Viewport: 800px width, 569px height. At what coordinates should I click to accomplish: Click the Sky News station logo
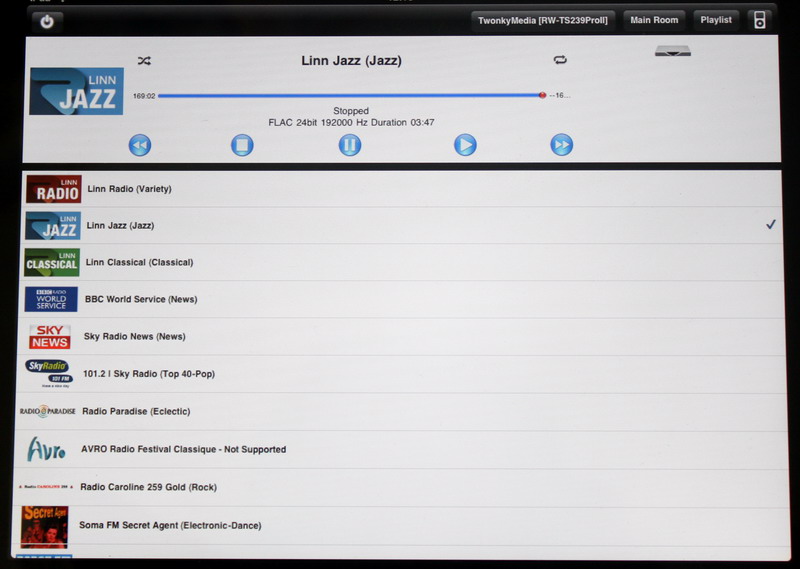point(49,337)
